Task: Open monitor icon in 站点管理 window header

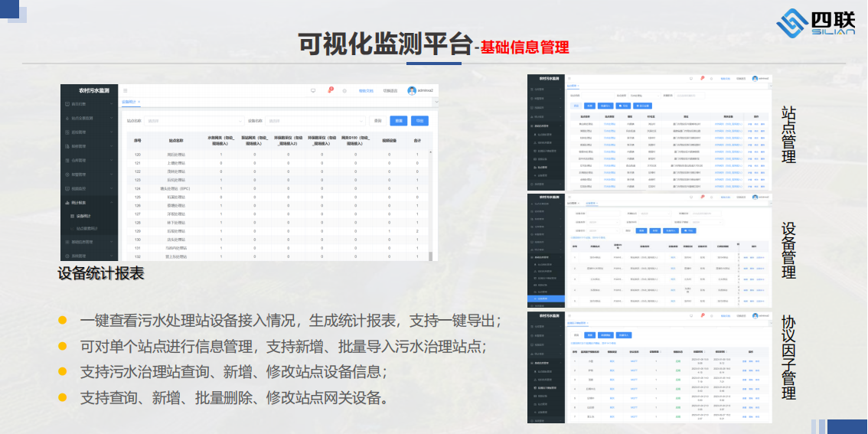Action: click(x=691, y=79)
